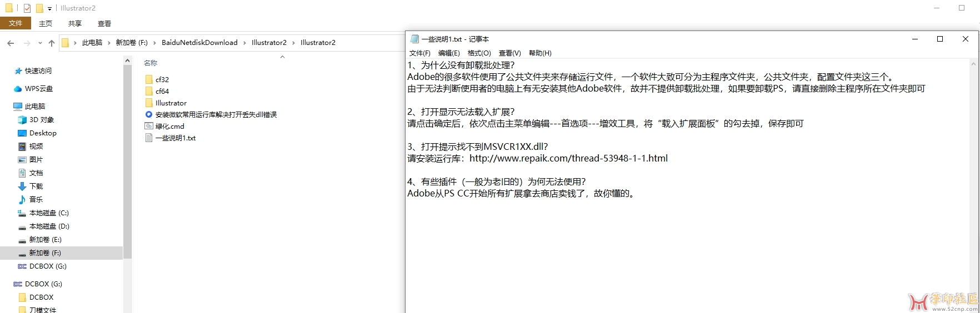This screenshot has width=980, height=313.
Task: Select 新加卷 (F:) in navigation pane
Action: click(61, 253)
